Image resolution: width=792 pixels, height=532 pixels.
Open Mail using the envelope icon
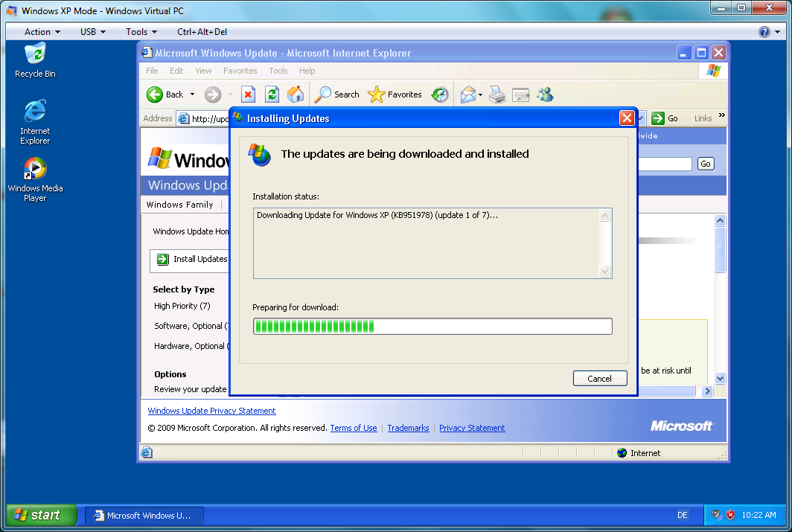(x=467, y=94)
